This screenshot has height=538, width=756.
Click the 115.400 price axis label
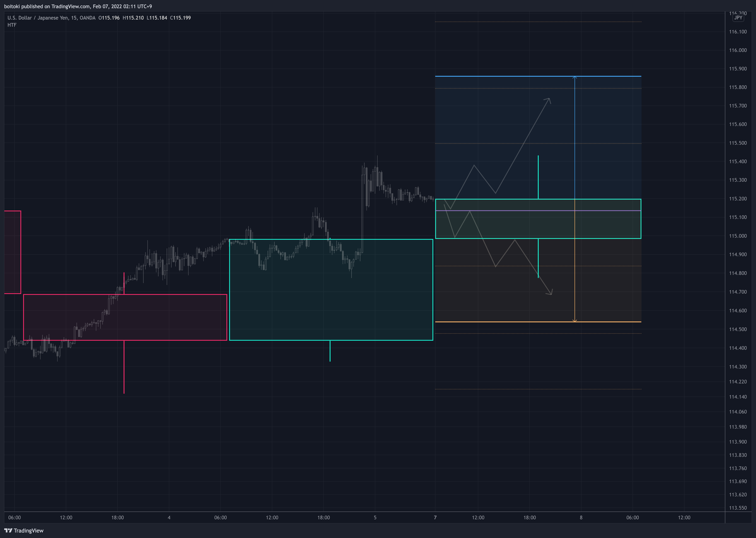(x=738, y=162)
